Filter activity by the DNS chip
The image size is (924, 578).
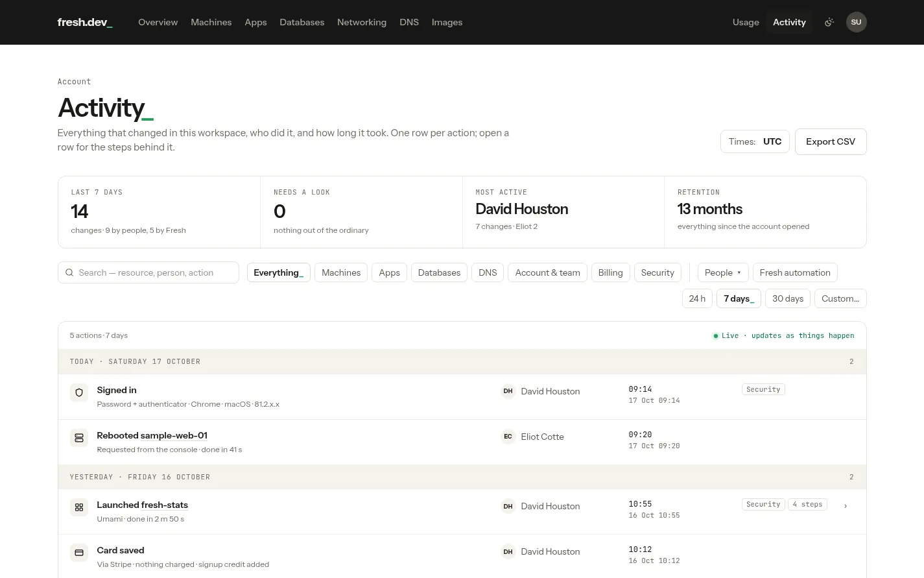tap(488, 272)
